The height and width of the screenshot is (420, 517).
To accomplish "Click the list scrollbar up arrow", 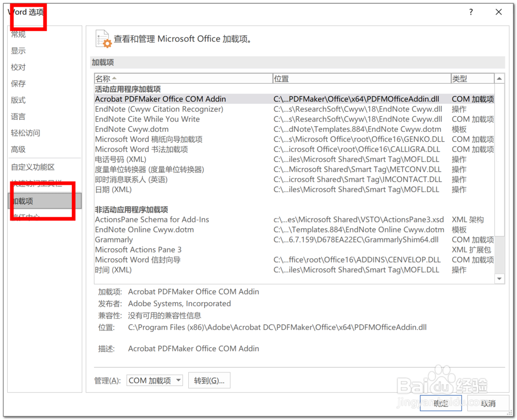I will [x=499, y=79].
